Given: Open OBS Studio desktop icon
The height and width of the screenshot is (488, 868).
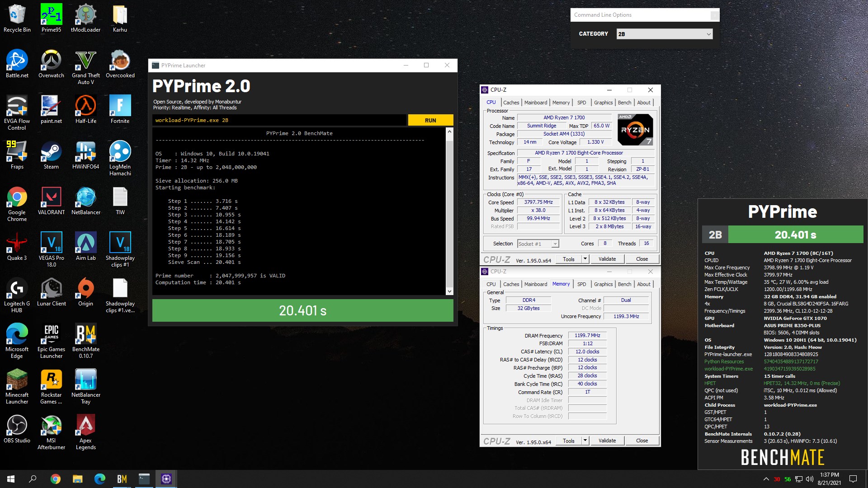Looking at the screenshot, I should pos(17,429).
